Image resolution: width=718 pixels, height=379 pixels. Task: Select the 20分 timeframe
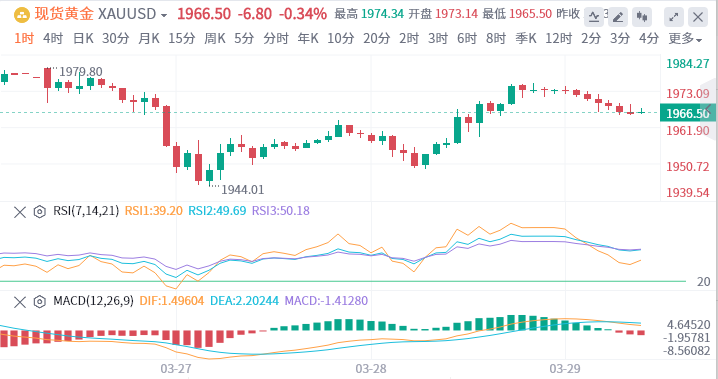tap(377, 39)
